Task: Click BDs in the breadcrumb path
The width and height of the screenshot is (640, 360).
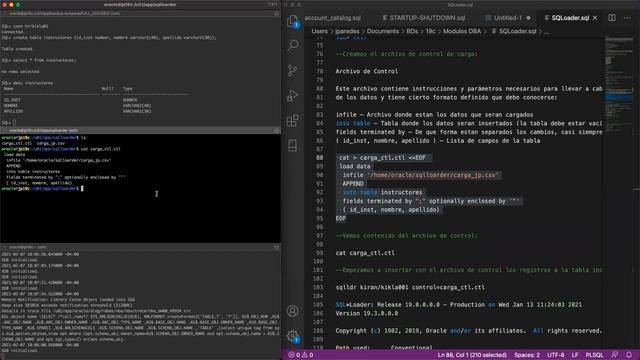Action: [x=412, y=31]
